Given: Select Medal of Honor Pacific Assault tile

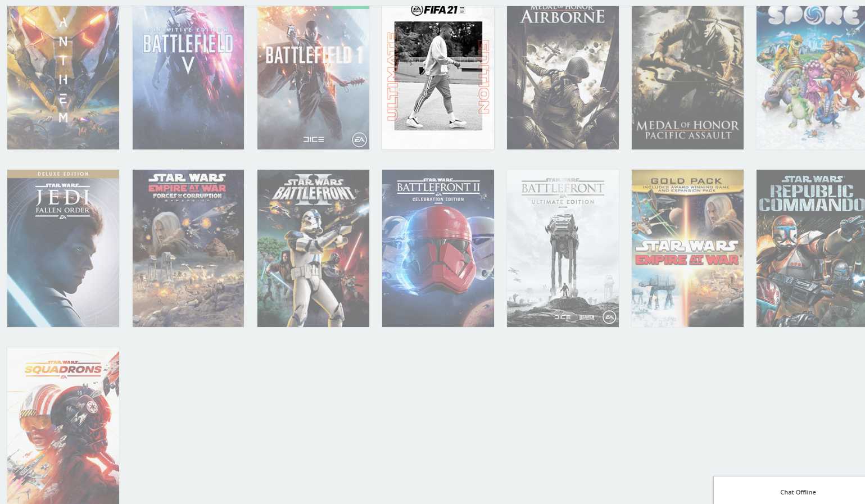Looking at the screenshot, I should (x=687, y=78).
